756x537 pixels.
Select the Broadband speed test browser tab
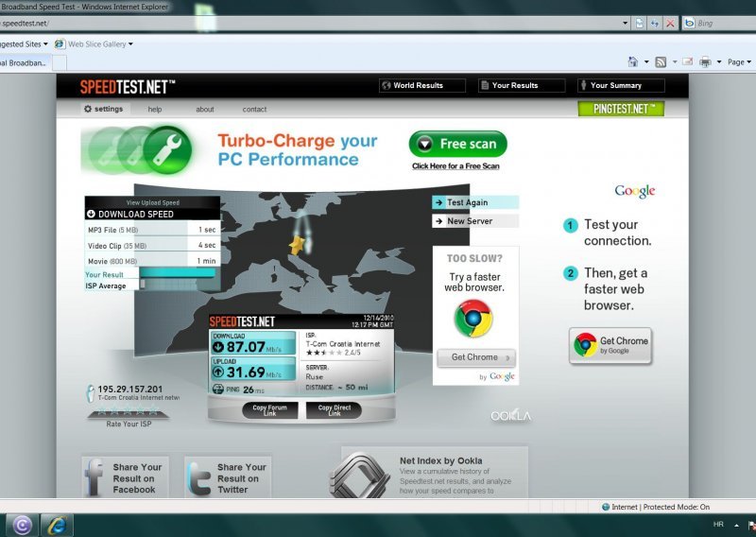point(25,62)
